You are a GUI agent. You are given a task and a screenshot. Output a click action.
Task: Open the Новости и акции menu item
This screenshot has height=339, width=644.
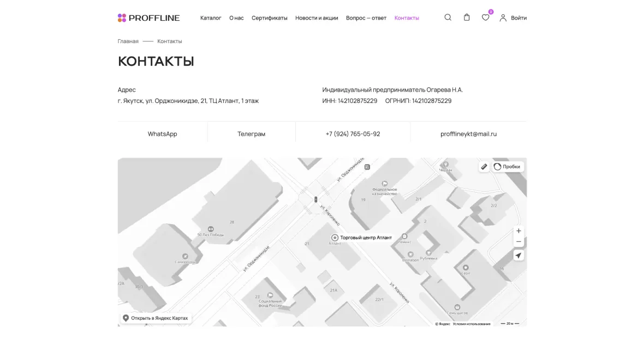(x=317, y=17)
